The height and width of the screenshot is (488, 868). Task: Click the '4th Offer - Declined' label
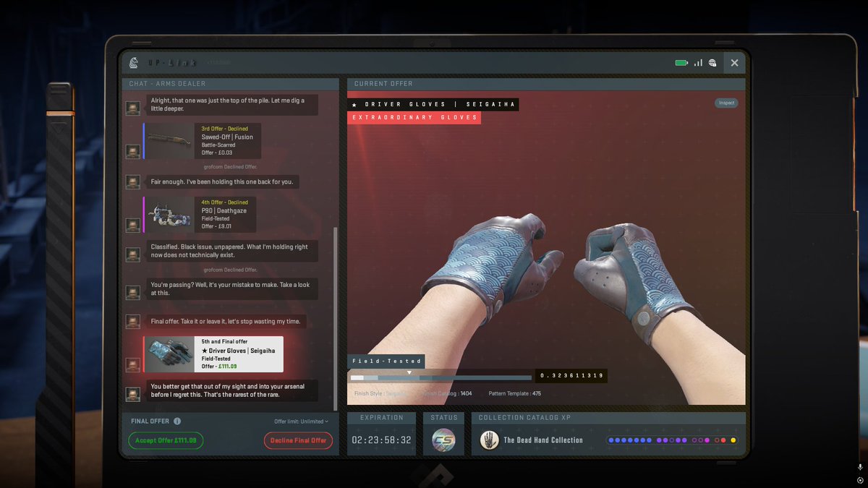[225, 202]
